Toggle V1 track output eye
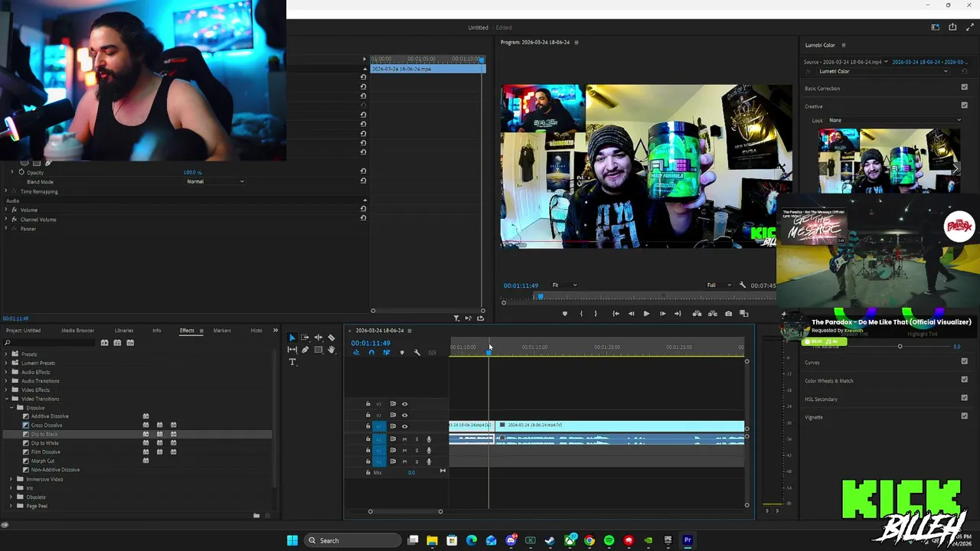Screen dimensions: 980x551 tap(405, 426)
